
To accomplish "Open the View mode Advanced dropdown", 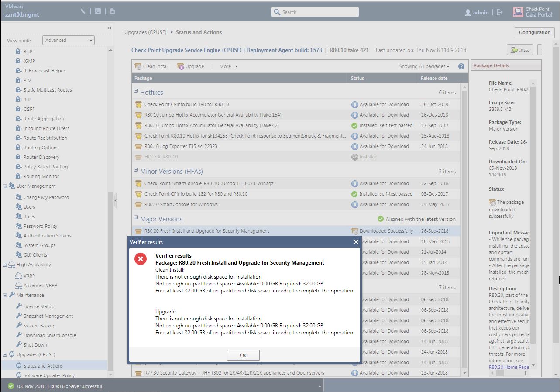I will pos(69,40).
